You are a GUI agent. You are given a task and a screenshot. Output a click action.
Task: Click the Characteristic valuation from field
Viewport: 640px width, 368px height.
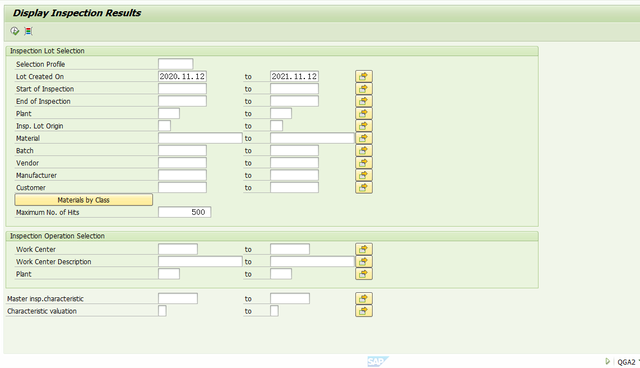[x=162, y=311]
